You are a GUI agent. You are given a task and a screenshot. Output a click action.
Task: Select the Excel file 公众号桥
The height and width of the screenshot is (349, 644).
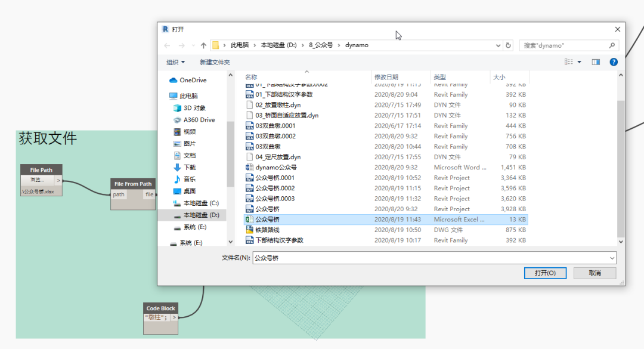pos(386,220)
